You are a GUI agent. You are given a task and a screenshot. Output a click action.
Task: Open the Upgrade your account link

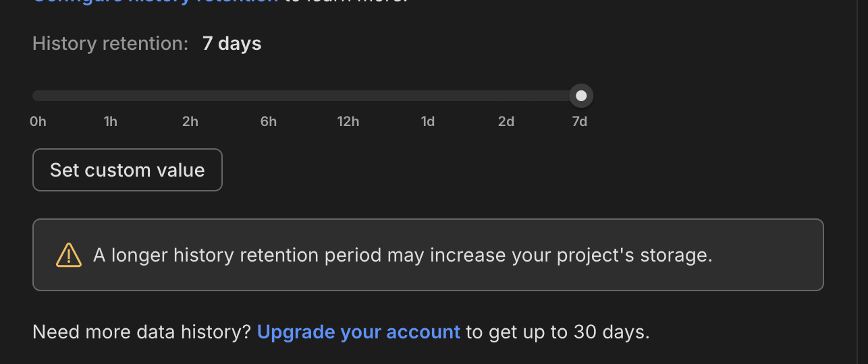tap(358, 332)
